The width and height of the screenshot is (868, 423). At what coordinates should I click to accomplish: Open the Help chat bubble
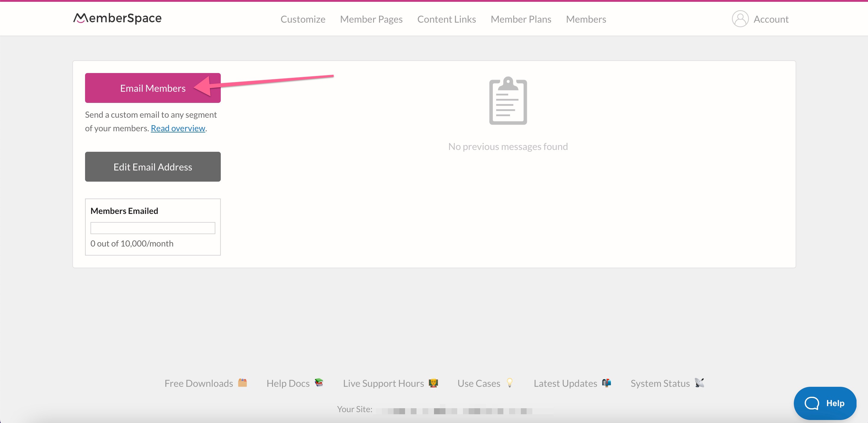pos(825,403)
